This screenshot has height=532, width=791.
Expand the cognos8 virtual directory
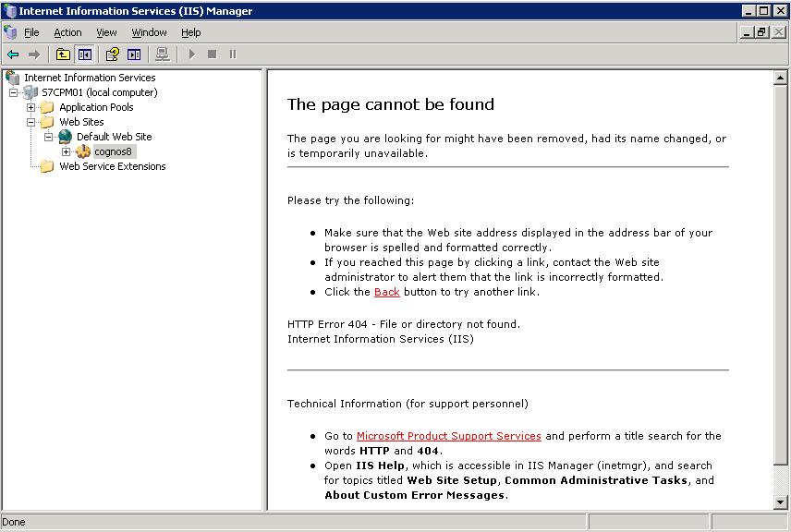click(67, 151)
